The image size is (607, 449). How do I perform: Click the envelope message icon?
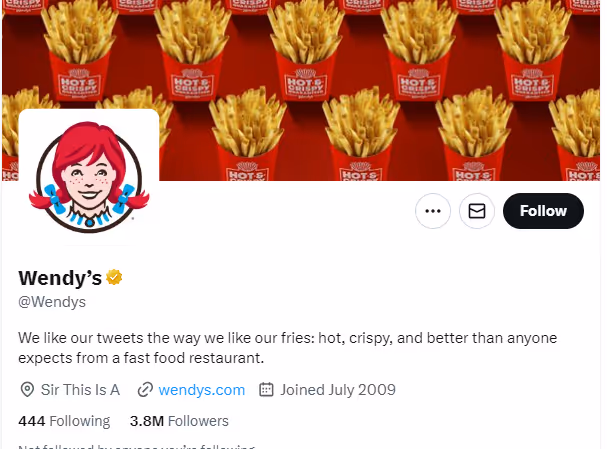tap(477, 211)
